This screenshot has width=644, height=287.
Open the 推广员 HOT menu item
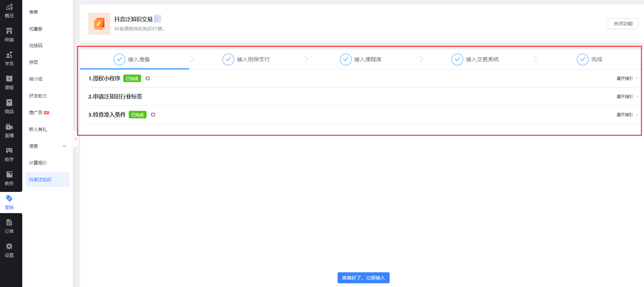[39, 113]
